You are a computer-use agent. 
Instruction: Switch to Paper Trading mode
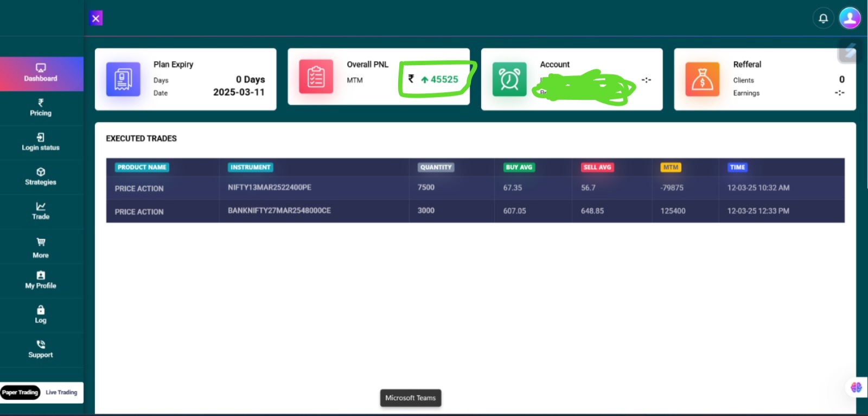pyautogui.click(x=20, y=392)
